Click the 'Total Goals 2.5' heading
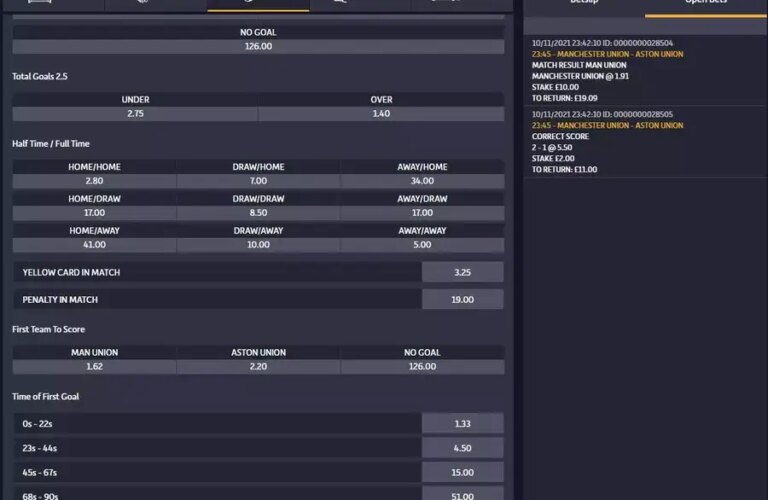The width and height of the screenshot is (768, 500). tap(40, 76)
